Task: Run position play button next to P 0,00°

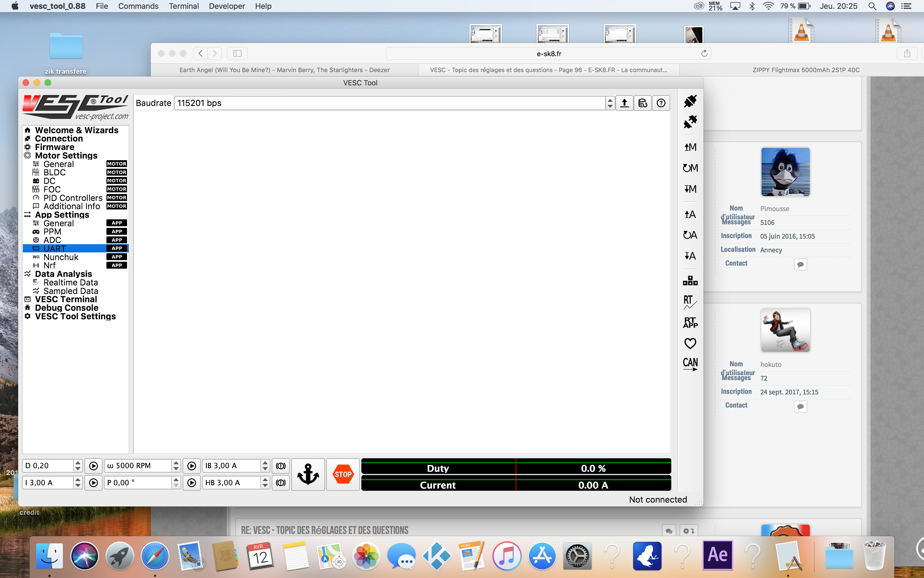Action: 192,483
